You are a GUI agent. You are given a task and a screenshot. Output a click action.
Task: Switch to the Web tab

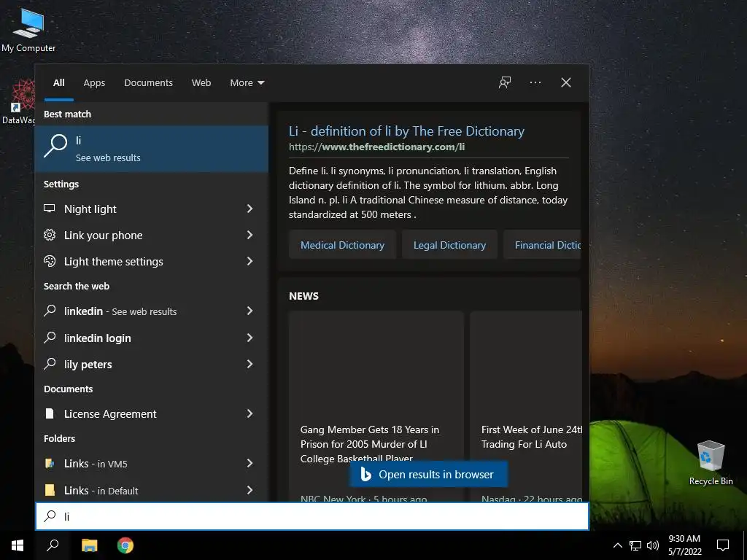(201, 83)
